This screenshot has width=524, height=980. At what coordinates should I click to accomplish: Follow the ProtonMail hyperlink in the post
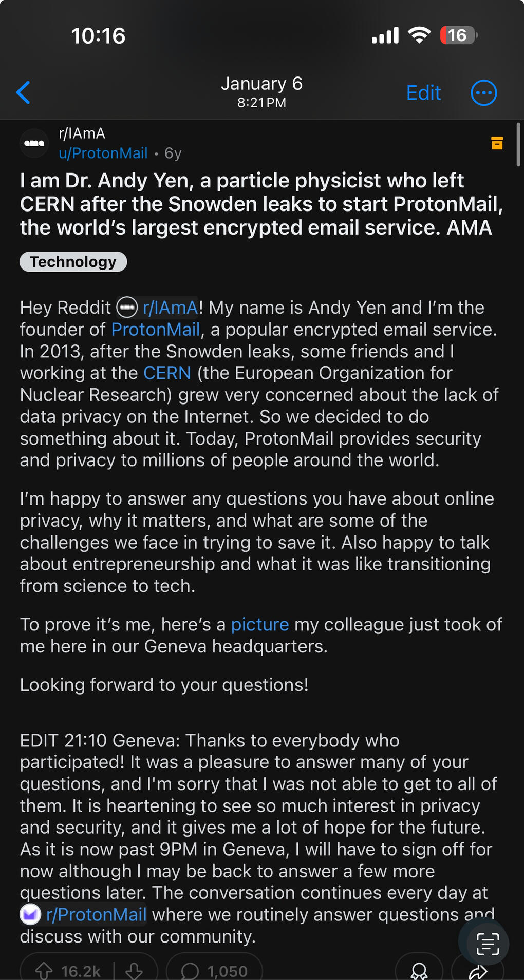click(155, 330)
